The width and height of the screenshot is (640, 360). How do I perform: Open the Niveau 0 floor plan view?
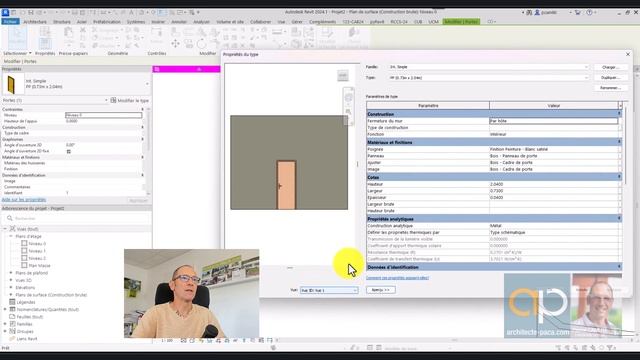point(37,244)
